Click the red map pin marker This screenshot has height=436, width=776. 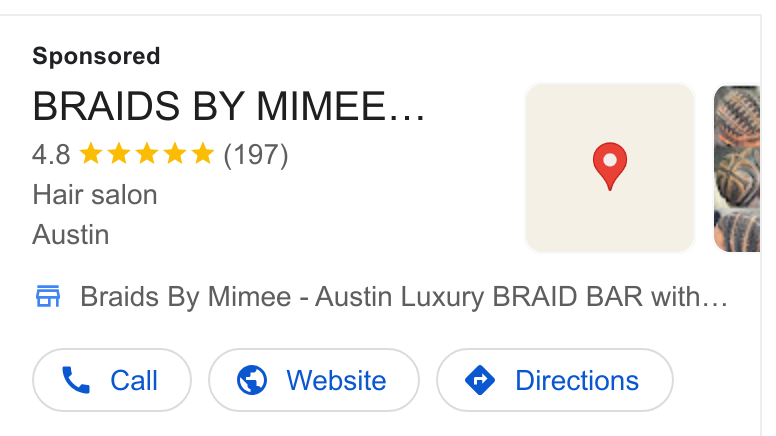(610, 166)
